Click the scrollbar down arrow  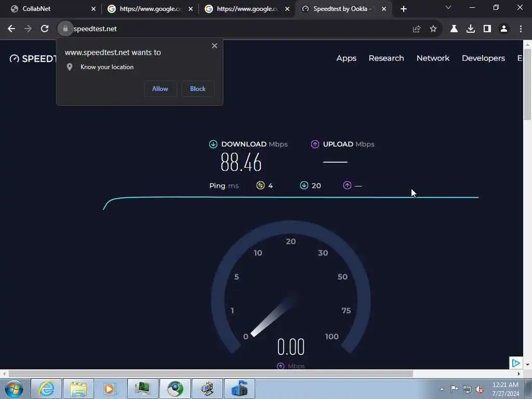[527, 365]
